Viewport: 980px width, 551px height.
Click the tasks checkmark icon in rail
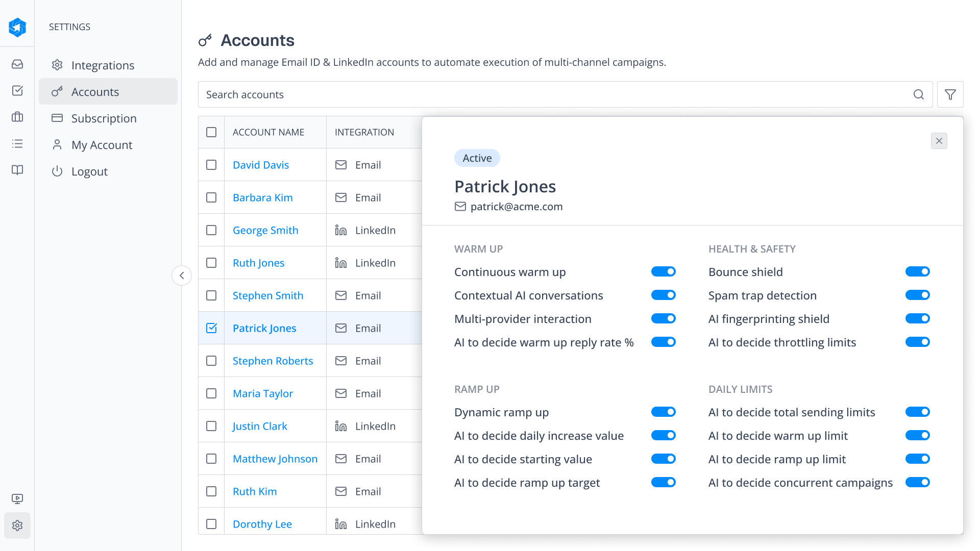17,91
